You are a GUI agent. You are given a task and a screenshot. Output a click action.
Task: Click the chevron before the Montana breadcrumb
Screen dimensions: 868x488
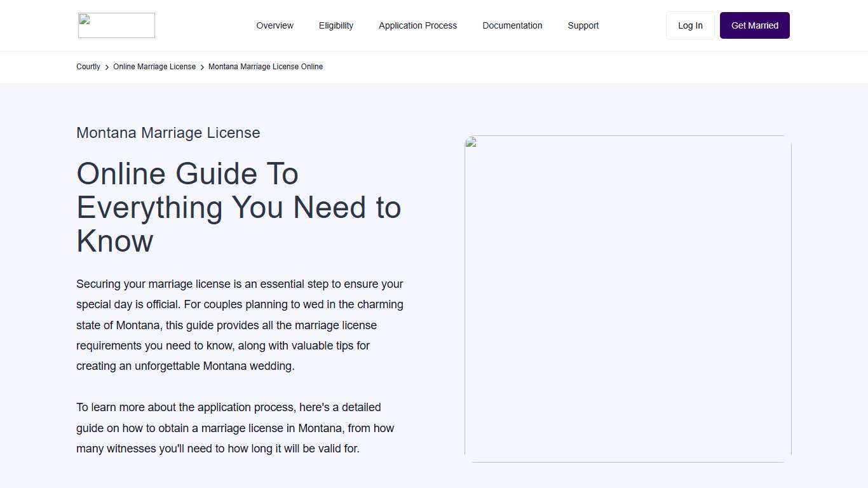coord(201,67)
